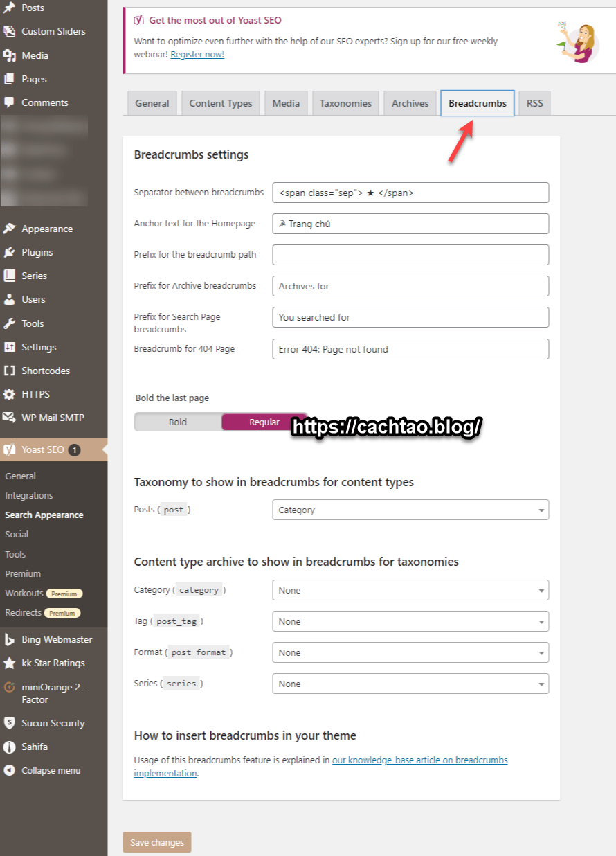This screenshot has width=616, height=856.
Task: Open Yoast SEO Tools submenu item
Action: 15,554
